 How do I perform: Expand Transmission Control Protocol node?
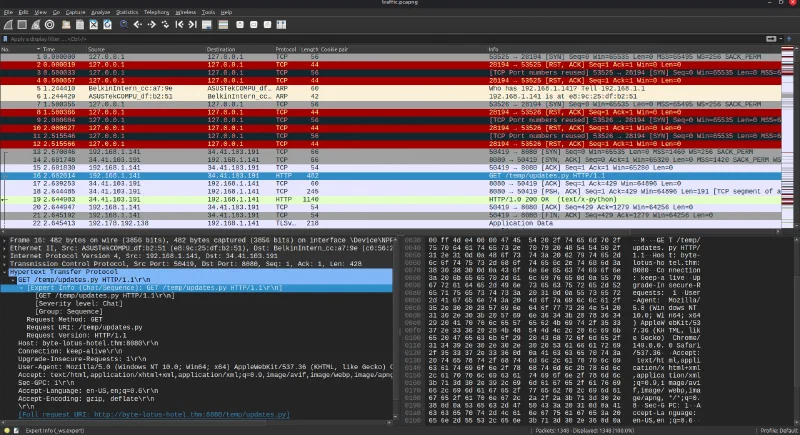pos(5,264)
